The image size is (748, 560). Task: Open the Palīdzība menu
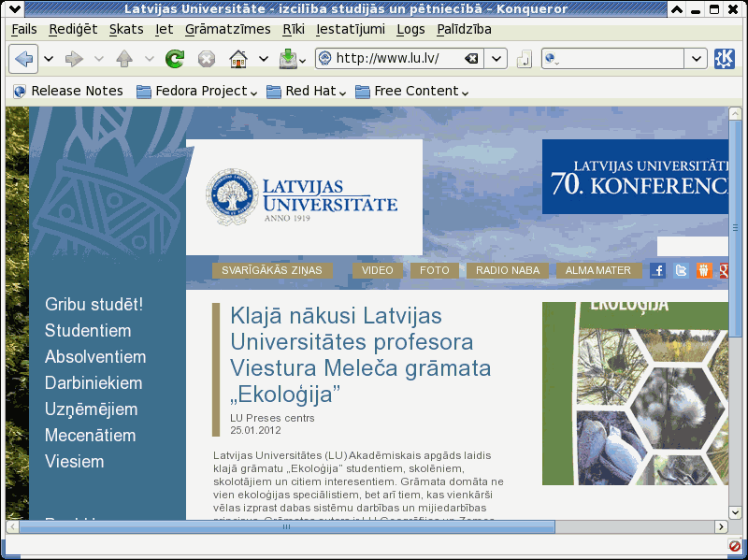(x=464, y=30)
